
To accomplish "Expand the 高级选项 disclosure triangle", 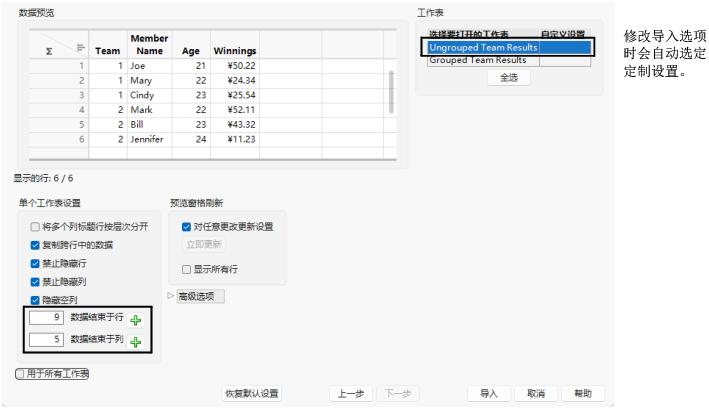I will 170,296.
